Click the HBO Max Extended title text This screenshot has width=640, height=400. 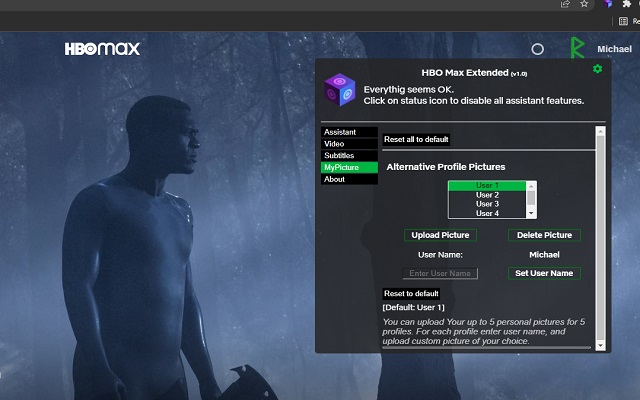coord(474,73)
